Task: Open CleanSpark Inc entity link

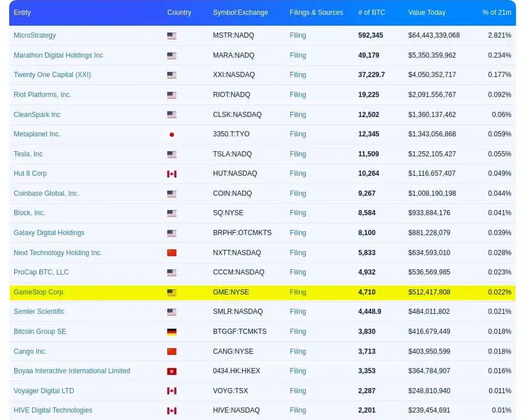Action: coord(37,115)
